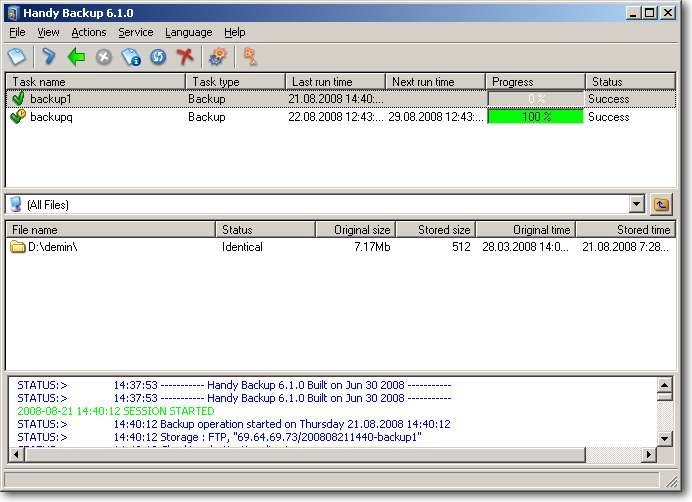Open the File menu

[17, 32]
